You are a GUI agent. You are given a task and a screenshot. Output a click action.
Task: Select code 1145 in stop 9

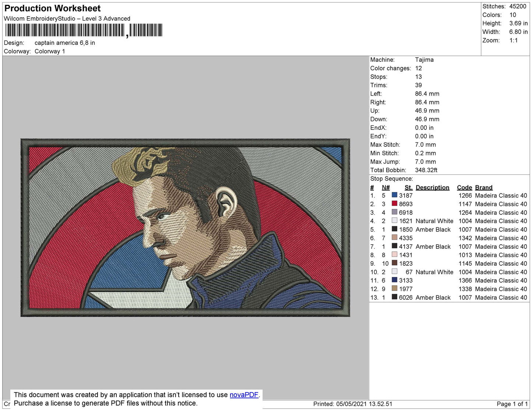click(465, 263)
